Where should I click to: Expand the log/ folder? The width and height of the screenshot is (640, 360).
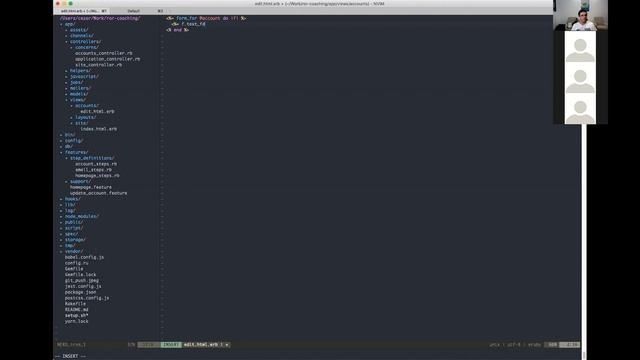(x=69, y=211)
